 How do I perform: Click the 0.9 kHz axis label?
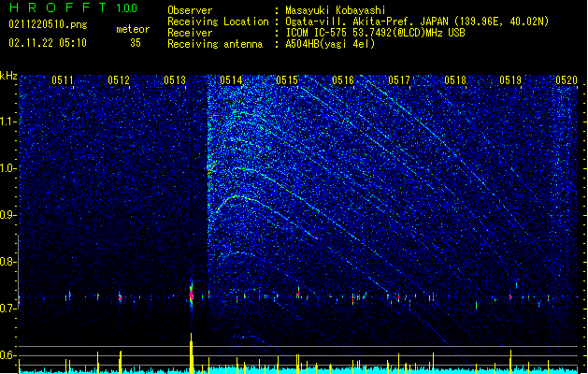pyautogui.click(x=7, y=215)
